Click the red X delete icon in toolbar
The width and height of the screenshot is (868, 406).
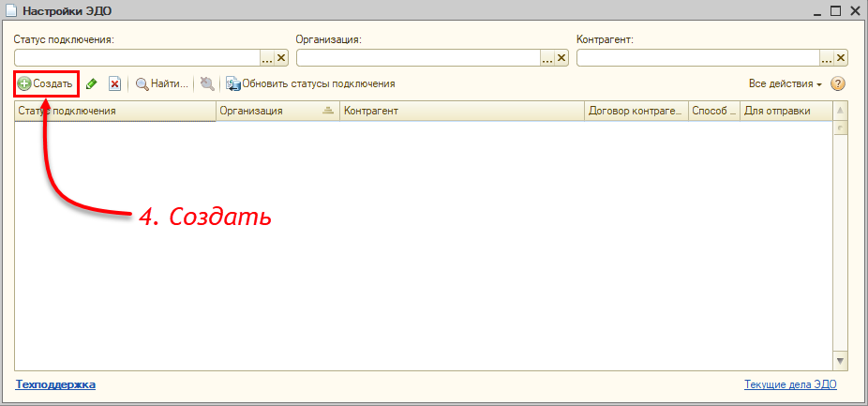point(114,84)
